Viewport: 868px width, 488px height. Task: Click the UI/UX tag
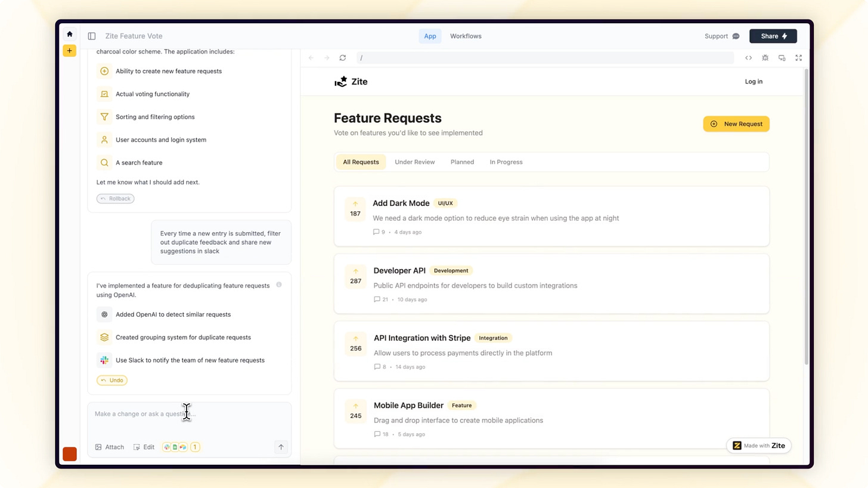pyautogui.click(x=445, y=203)
